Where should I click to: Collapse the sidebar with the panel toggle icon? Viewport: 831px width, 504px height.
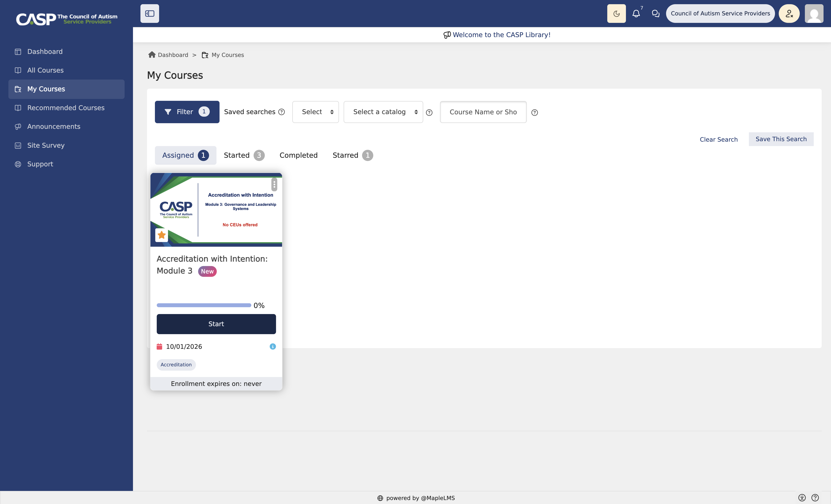(149, 14)
